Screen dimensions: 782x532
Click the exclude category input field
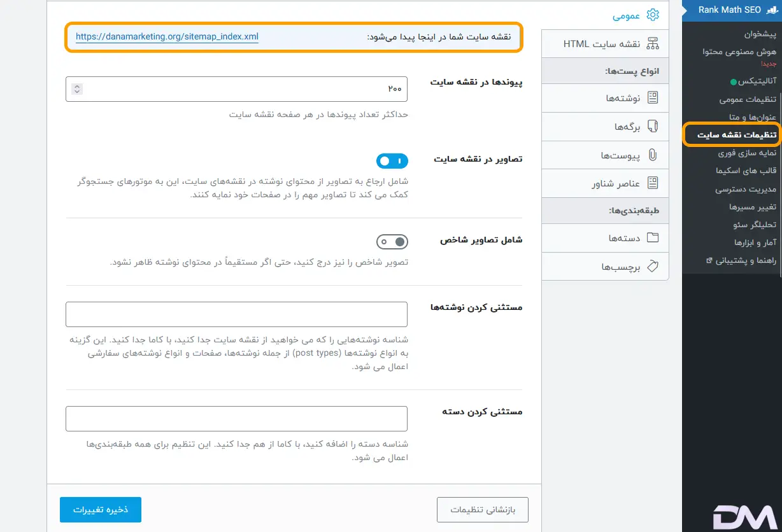(x=236, y=419)
